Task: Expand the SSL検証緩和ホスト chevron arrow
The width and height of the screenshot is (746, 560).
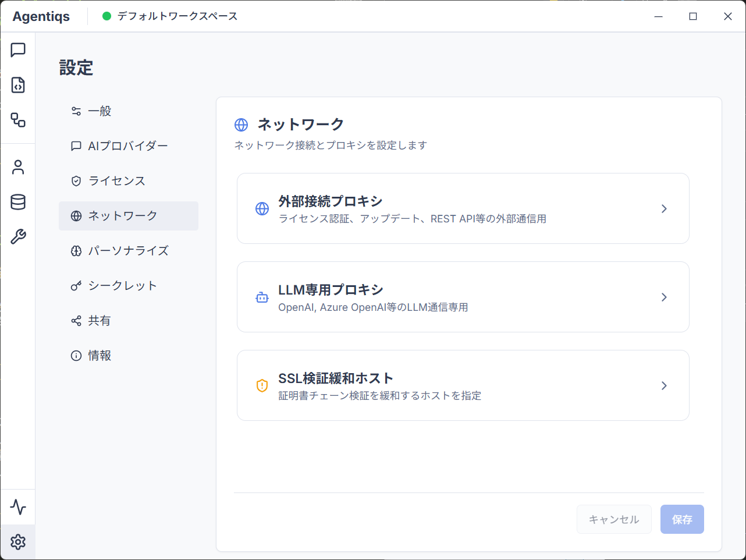Action: tap(664, 385)
